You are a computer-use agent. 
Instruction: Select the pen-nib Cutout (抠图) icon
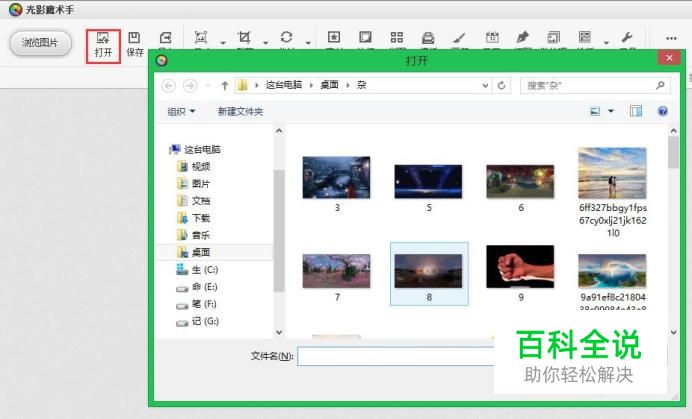pos(522,38)
